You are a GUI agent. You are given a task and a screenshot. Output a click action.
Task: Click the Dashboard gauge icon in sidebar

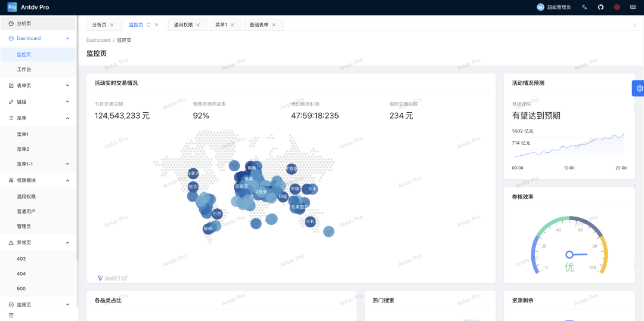click(11, 38)
